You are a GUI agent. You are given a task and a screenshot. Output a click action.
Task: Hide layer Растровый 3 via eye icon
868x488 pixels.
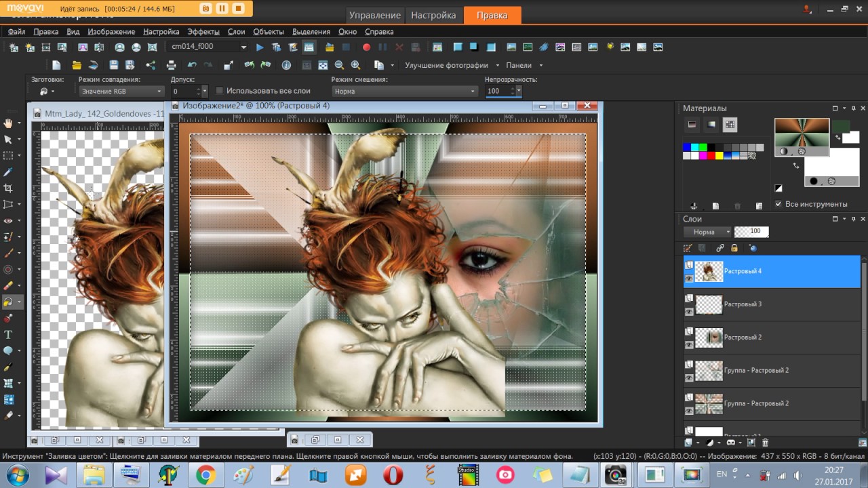pyautogui.click(x=689, y=312)
